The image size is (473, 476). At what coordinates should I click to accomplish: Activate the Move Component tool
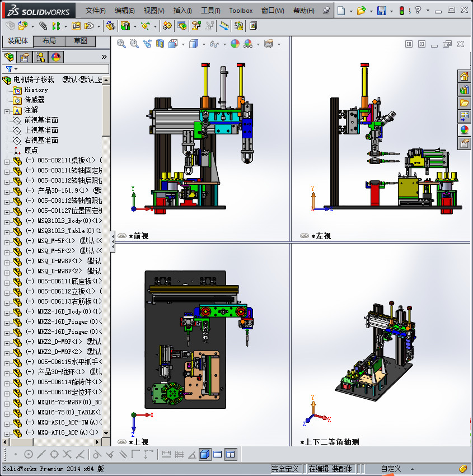click(89, 26)
